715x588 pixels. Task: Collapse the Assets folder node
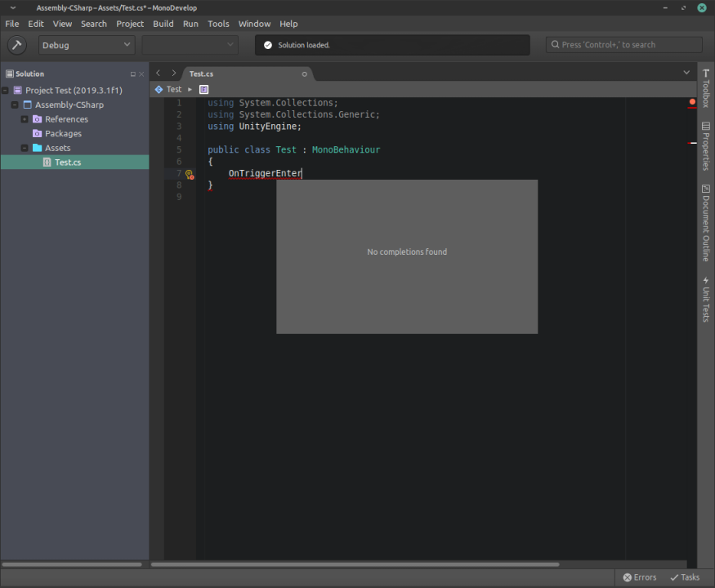pyautogui.click(x=24, y=147)
